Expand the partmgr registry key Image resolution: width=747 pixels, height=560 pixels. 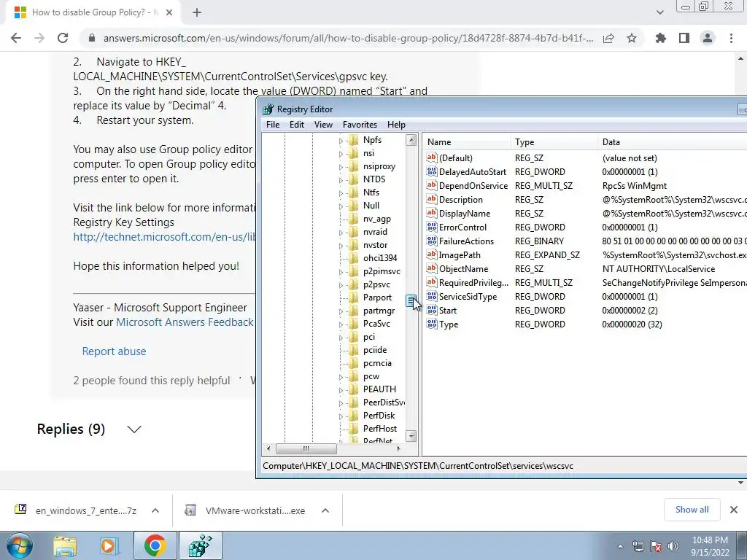click(x=341, y=311)
